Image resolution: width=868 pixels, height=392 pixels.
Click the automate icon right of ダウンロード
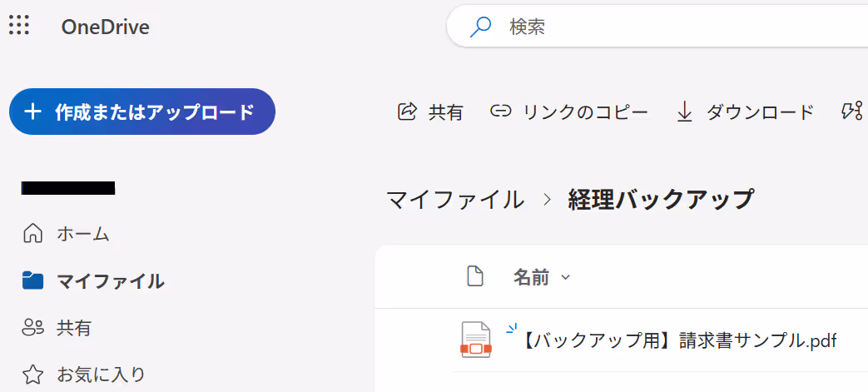pyautogui.click(x=852, y=112)
